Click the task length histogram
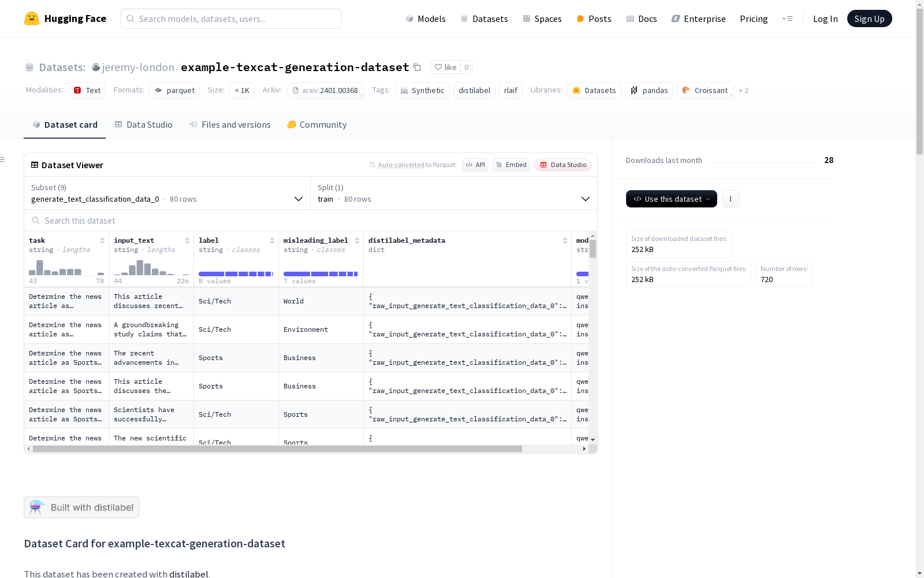924x578 pixels. click(x=66, y=268)
